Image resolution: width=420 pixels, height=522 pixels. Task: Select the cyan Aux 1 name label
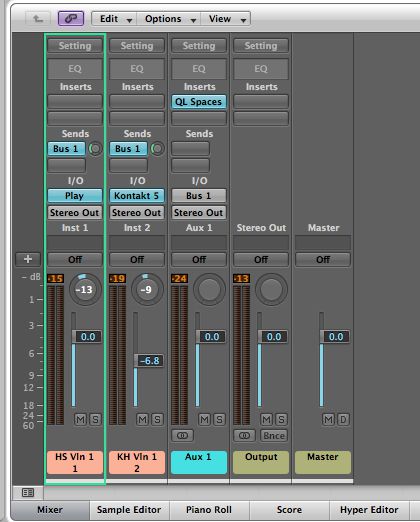[x=199, y=462]
